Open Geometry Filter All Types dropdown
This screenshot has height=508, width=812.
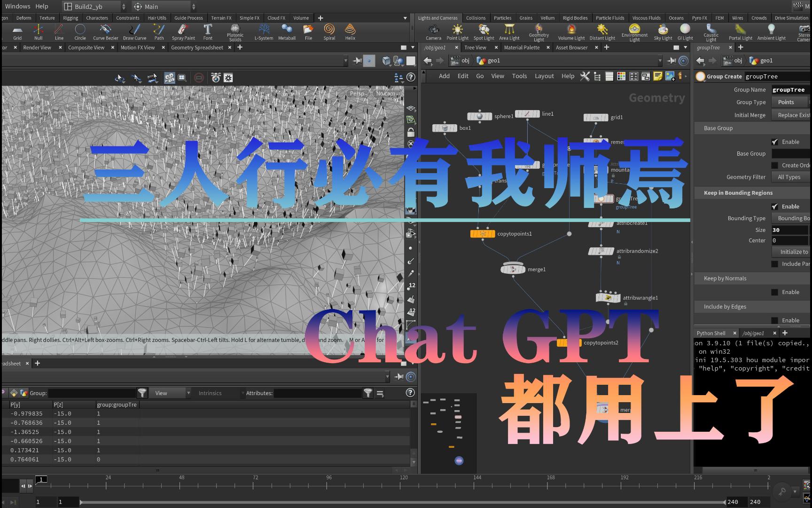[791, 177]
